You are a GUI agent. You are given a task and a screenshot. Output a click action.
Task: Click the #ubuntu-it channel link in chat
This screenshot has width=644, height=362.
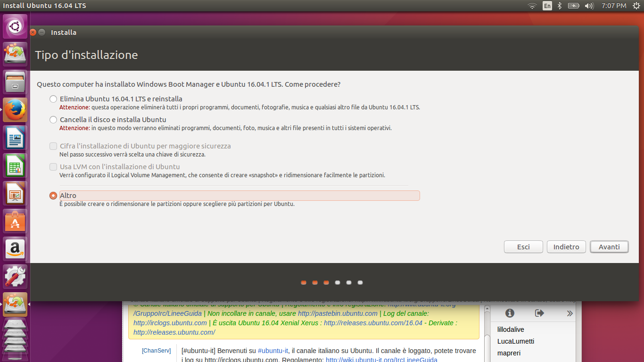(272, 351)
